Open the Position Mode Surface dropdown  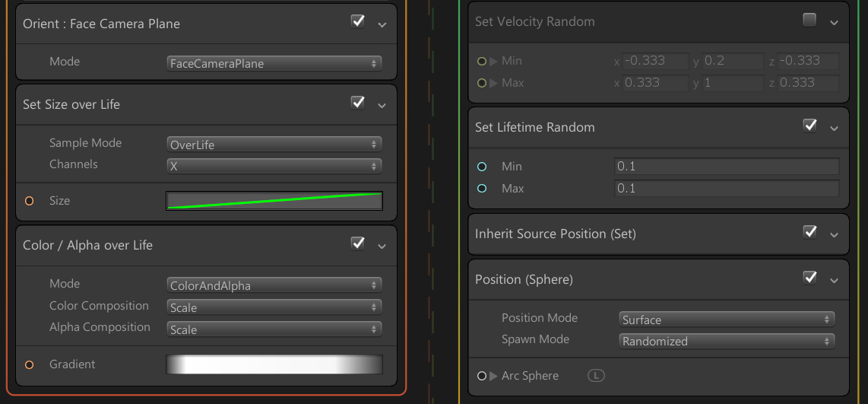click(727, 320)
